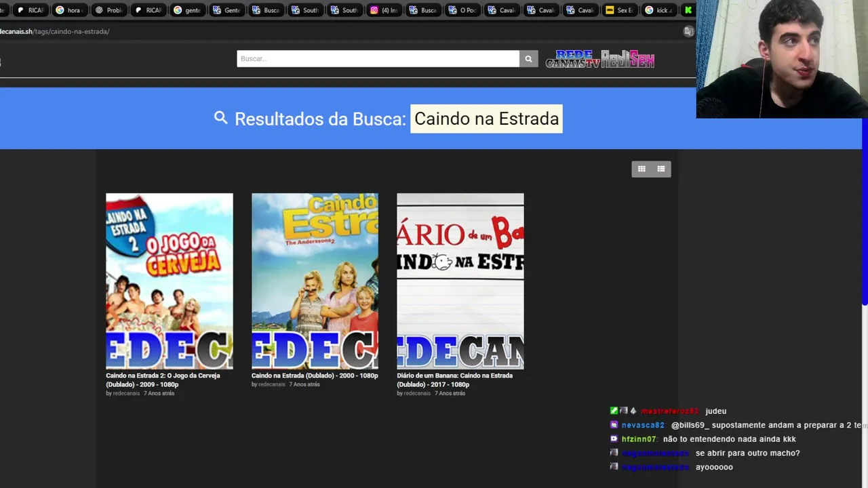Open 'Diário de um Banana: Caindo na Estrada' title link

(454, 380)
